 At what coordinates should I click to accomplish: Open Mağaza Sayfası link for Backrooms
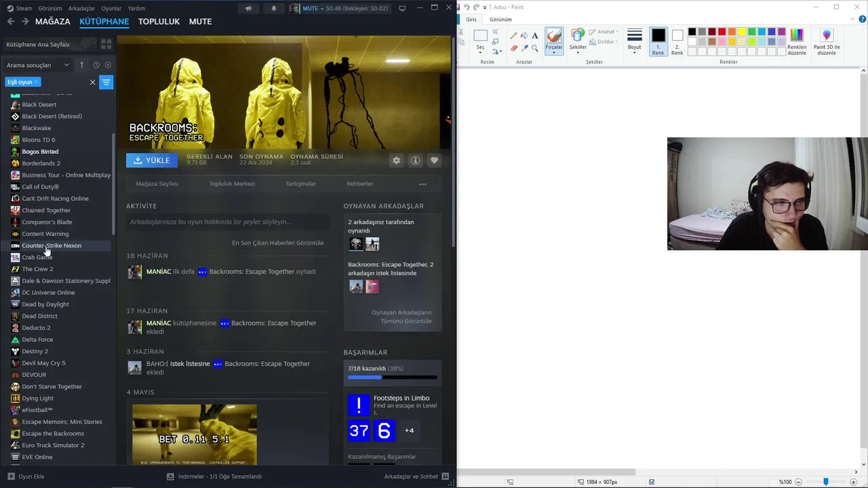tap(157, 184)
